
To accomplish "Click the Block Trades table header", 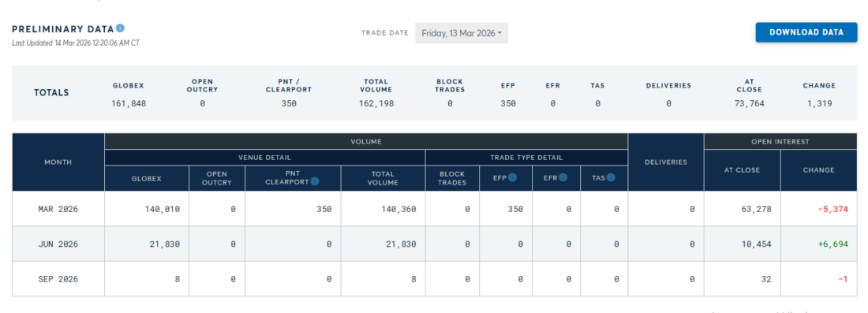I will coord(452,178).
